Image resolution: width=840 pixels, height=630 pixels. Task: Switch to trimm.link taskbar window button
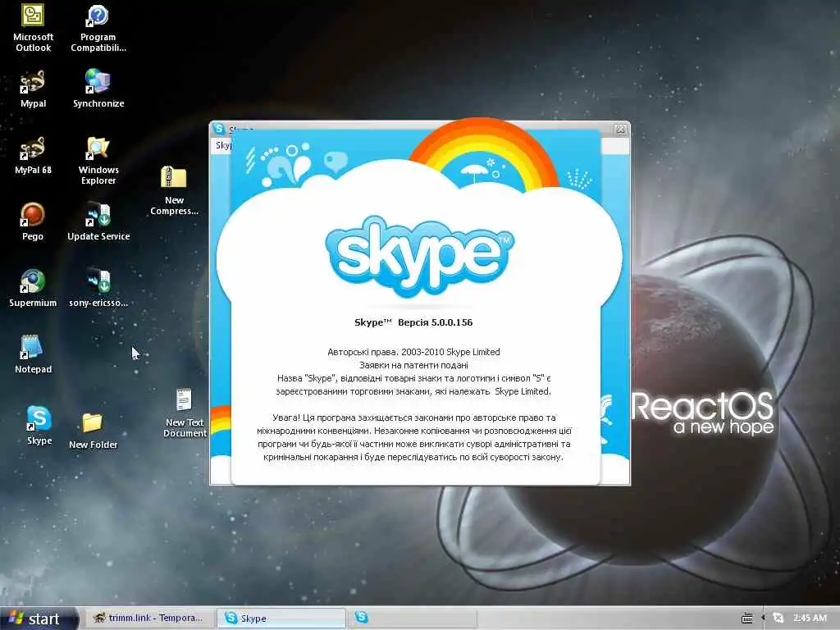pyautogui.click(x=149, y=619)
